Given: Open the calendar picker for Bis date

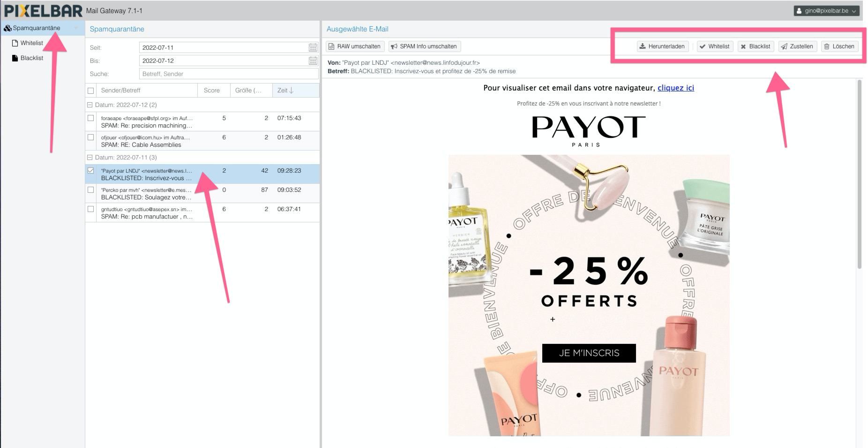Looking at the screenshot, I should (313, 61).
